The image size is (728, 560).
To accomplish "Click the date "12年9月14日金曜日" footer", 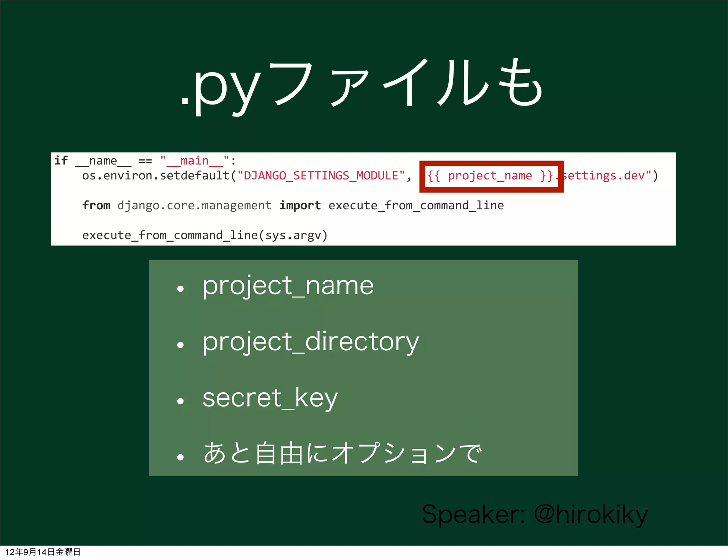I will (43, 552).
